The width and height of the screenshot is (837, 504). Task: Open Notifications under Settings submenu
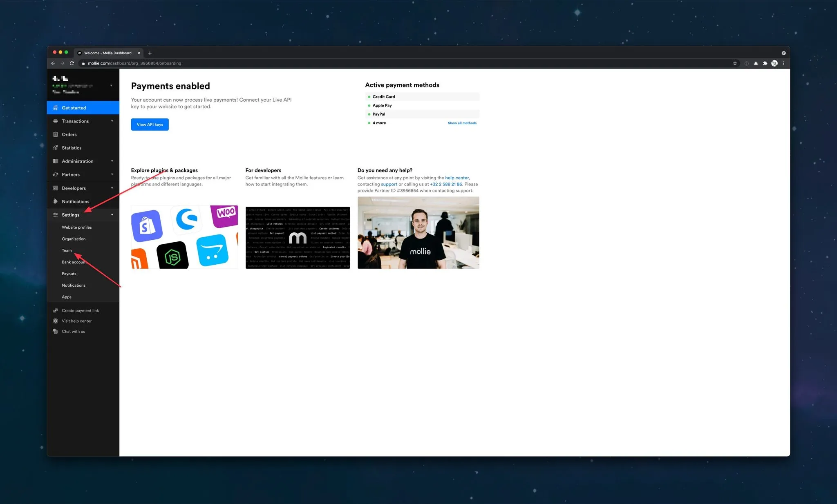(x=74, y=285)
